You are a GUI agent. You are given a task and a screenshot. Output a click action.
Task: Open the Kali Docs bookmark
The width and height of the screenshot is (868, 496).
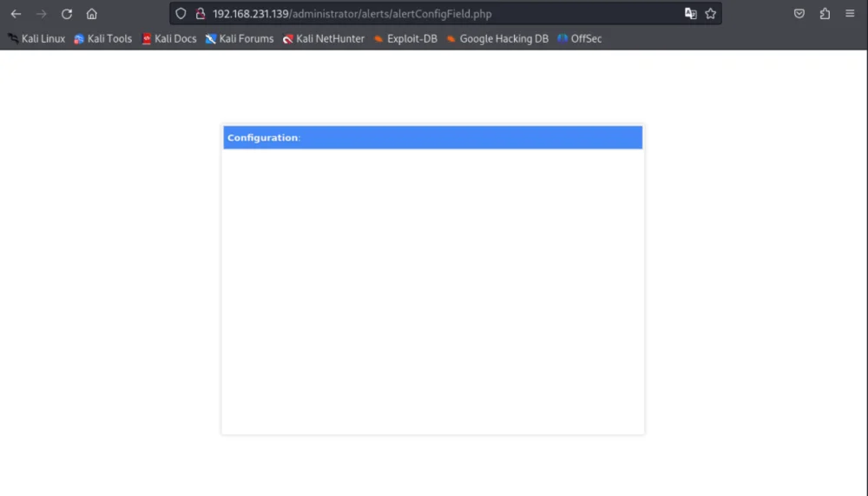(169, 39)
